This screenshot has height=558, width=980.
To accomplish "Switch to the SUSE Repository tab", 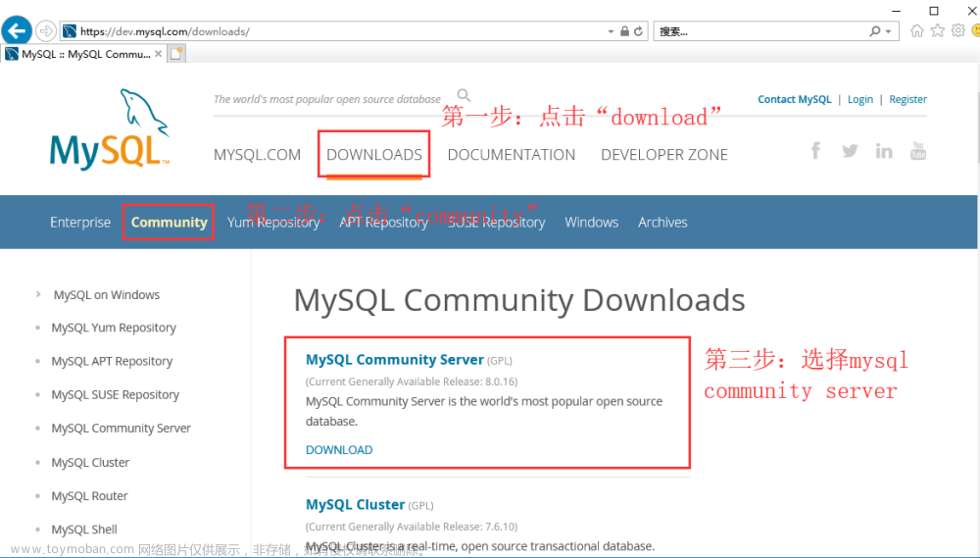I will [496, 222].
